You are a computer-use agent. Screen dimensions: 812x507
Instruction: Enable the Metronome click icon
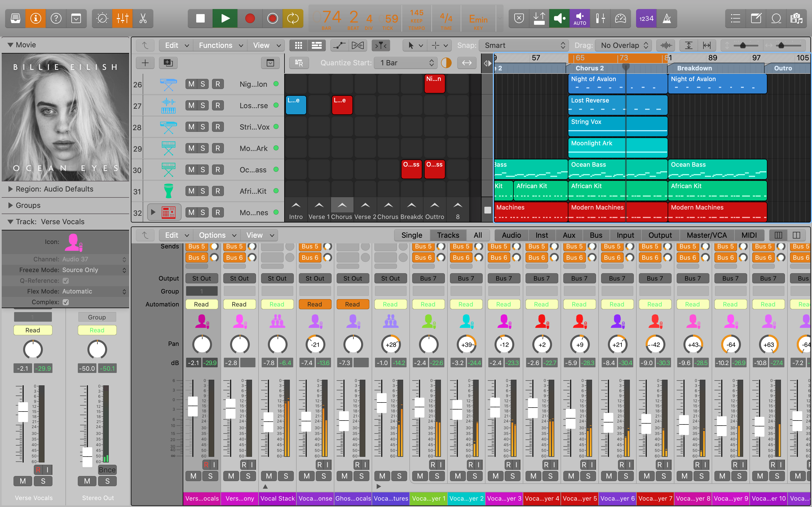pyautogui.click(x=667, y=18)
